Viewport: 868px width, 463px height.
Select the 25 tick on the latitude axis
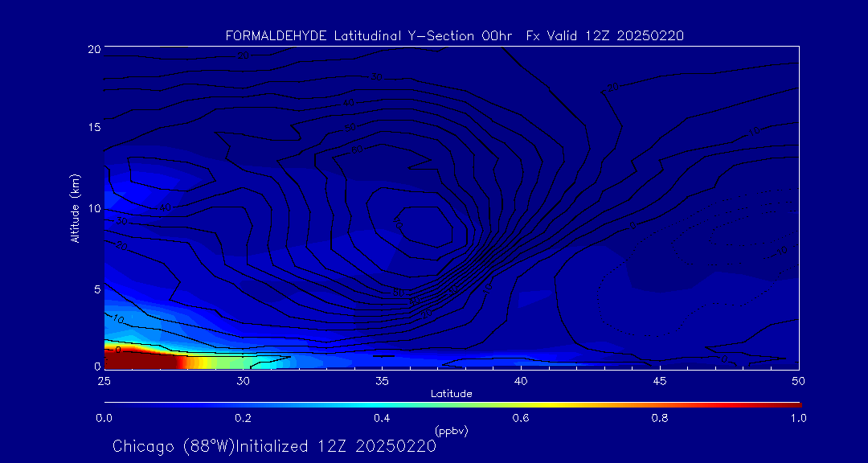point(104,381)
